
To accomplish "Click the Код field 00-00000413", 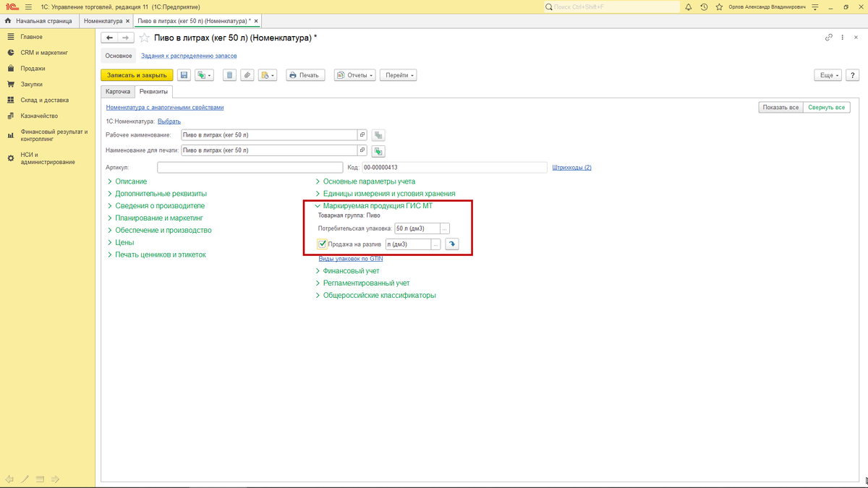I will pyautogui.click(x=454, y=168).
